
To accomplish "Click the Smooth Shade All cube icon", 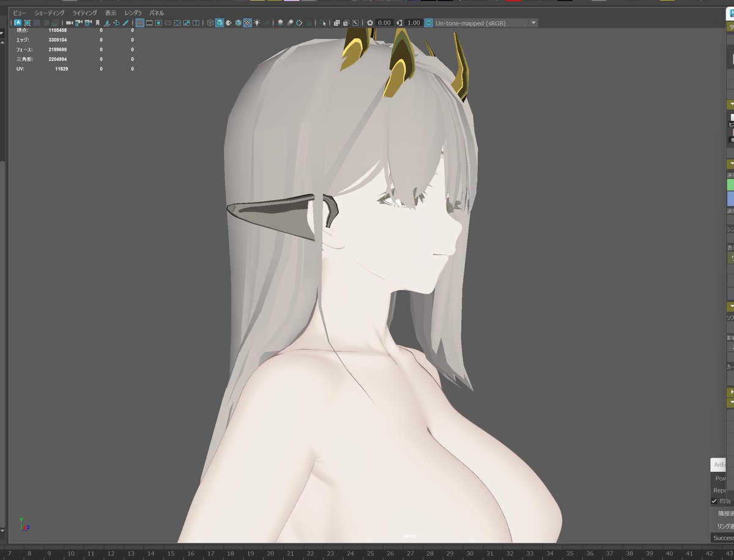I will point(219,23).
